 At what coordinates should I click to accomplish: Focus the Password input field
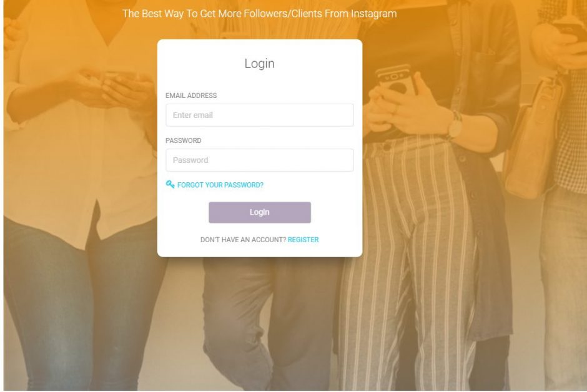(259, 160)
